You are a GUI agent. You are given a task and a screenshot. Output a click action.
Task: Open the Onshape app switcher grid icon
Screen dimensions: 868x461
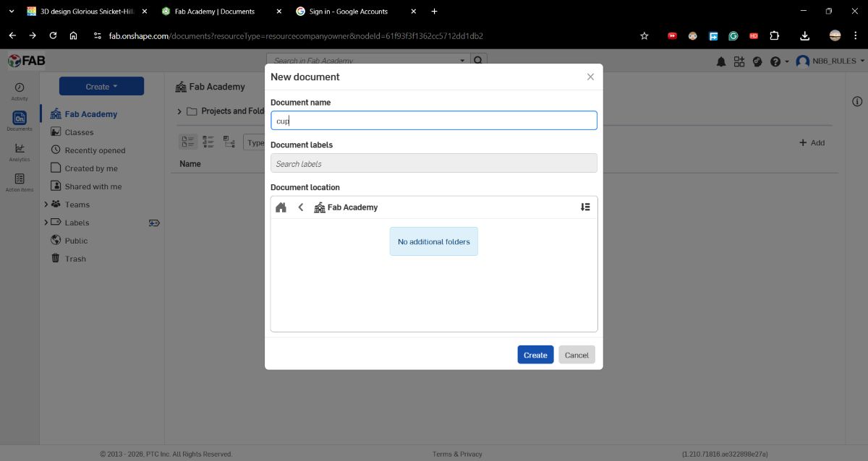coord(739,61)
